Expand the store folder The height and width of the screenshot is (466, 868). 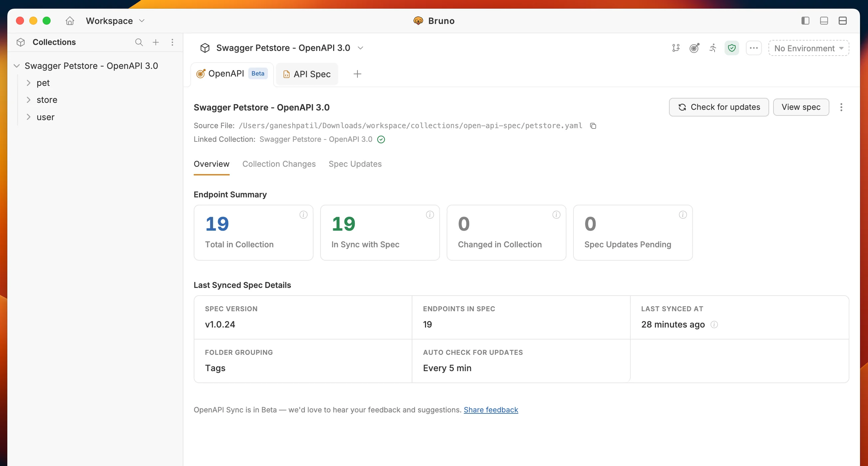click(x=29, y=100)
